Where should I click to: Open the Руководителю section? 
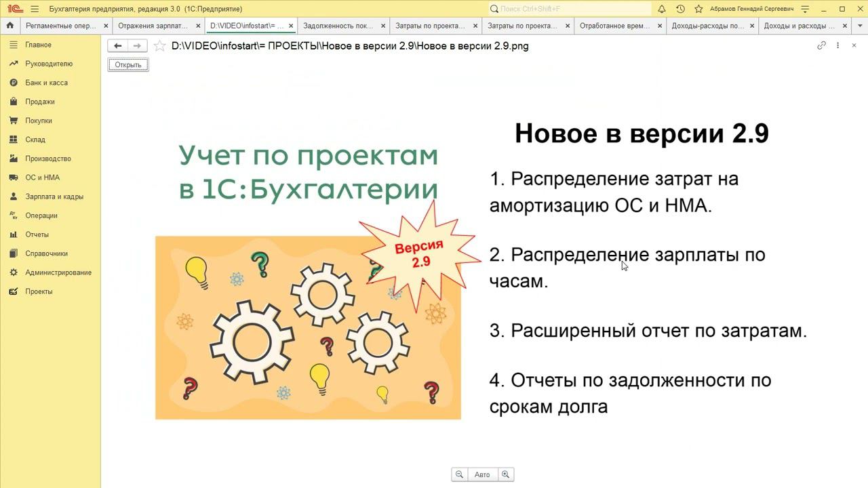50,64
